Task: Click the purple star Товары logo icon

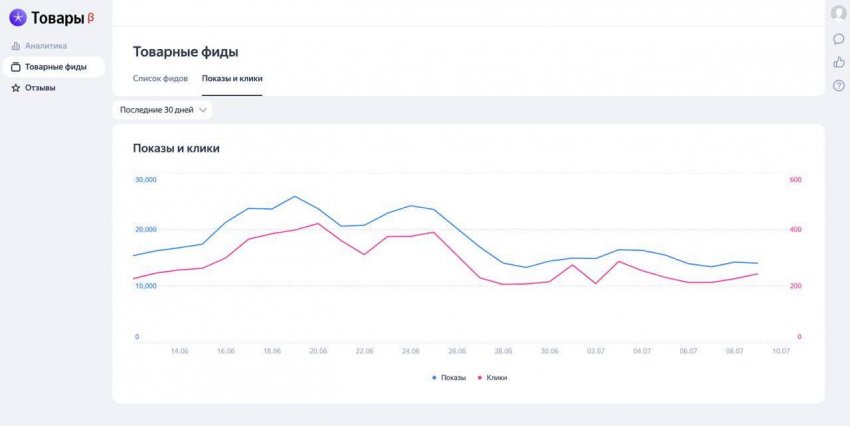Action: pyautogui.click(x=18, y=17)
